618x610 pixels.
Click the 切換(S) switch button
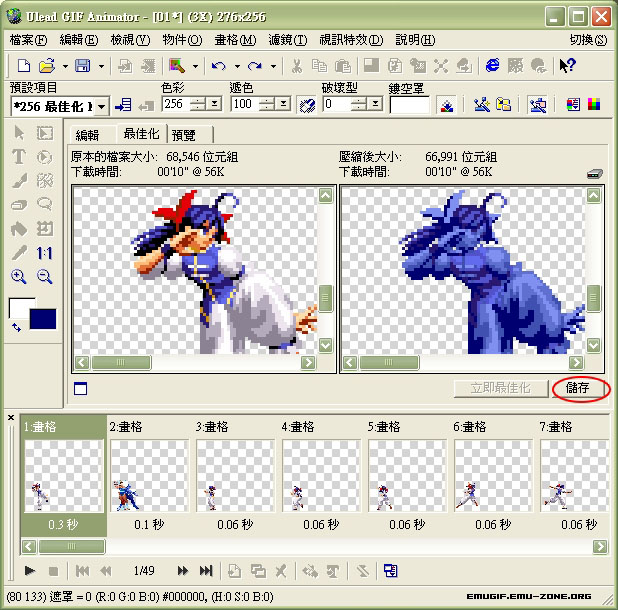point(588,40)
